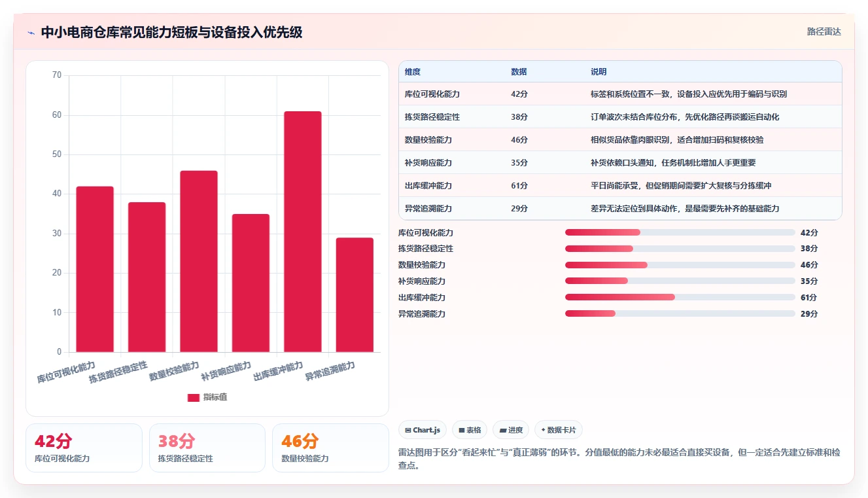
Task: Click table value 29分
Action: pos(519,209)
